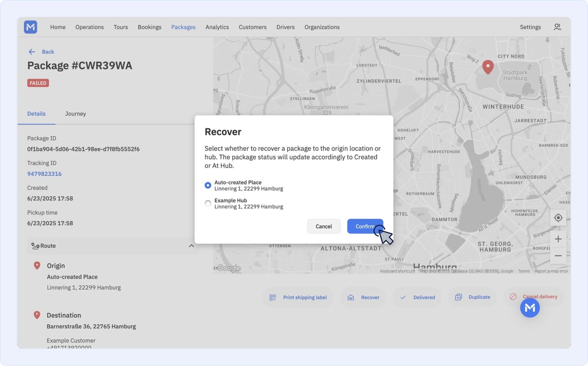Click the Destination pin icon
The height and width of the screenshot is (366, 588).
[x=37, y=315]
